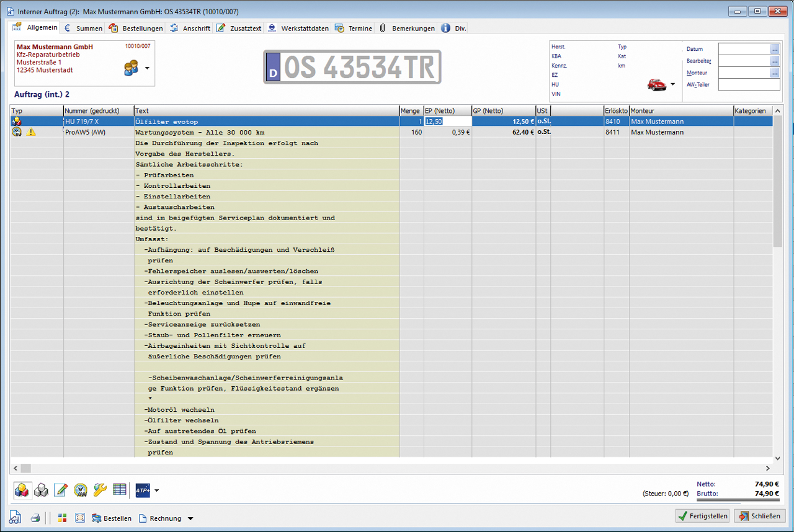Click the ATP+ icon
794x532 pixels.
click(143, 490)
